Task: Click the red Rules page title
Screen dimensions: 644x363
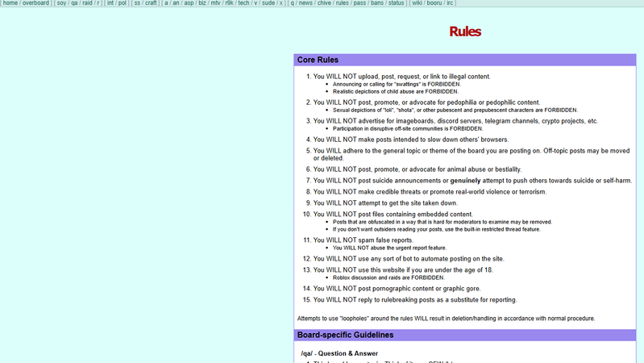Action: pyautogui.click(x=465, y=31)
